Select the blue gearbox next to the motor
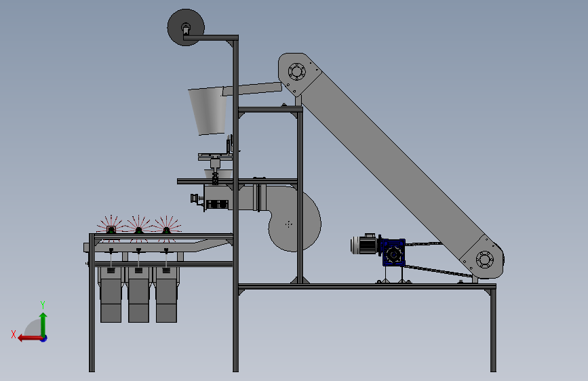Image resolution: width=588 pixels, height=381 pixels. pyautogui.click(x=393, y=253)
